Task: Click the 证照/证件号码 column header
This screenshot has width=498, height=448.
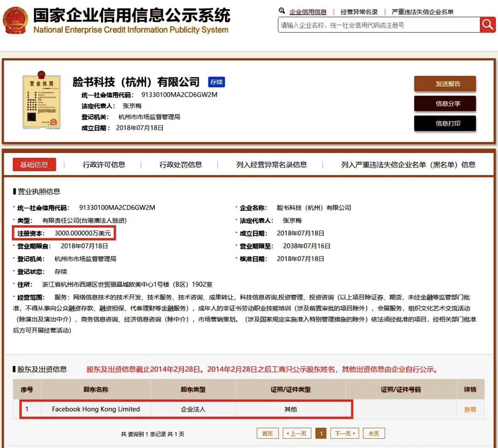Action: [x=401, y=389]
